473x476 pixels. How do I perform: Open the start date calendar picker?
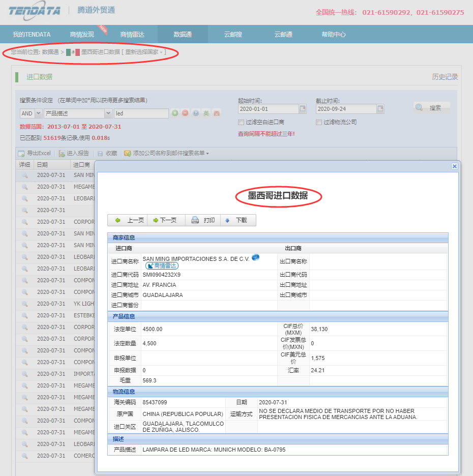pyautogui.click(x=303, y=109)
